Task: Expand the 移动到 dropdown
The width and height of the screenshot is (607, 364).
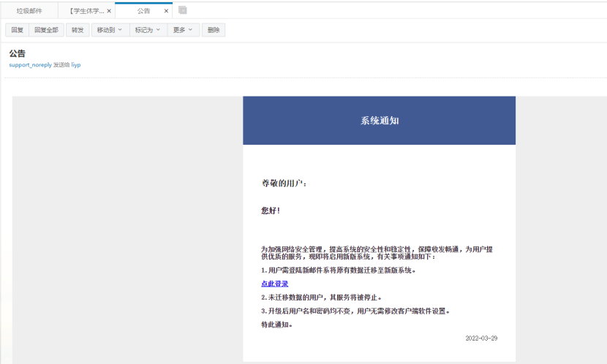Action: 110,30
